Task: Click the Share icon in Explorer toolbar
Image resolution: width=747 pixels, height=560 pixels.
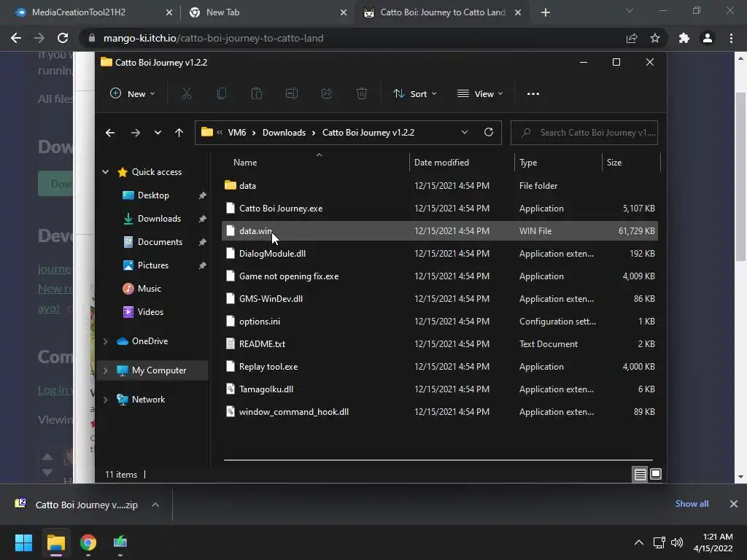Action: [x=327, y=94]
